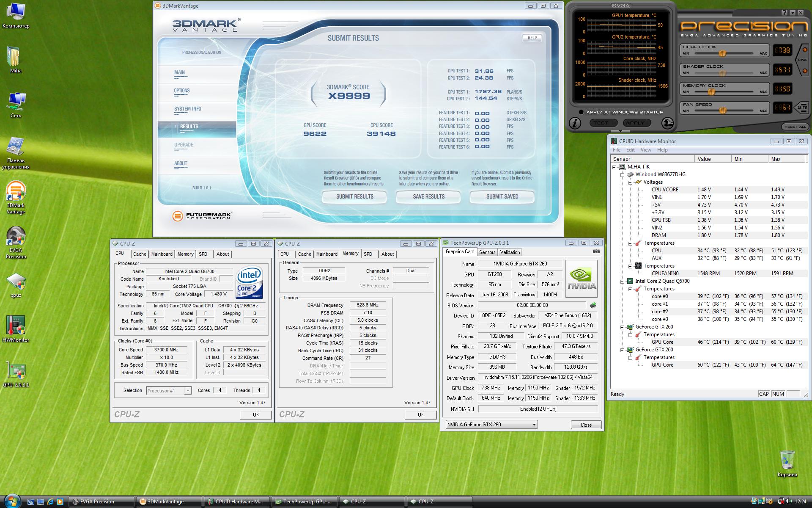Image resolution: width=812 pixels, height=508 pixels.
Task: Toggle the lower LINK indicator in Precision
Action: [804, 71]
